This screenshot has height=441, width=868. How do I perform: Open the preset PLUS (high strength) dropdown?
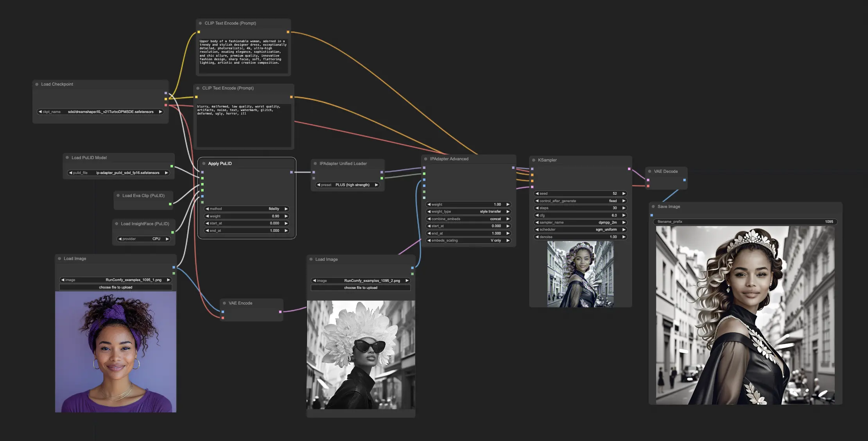click(x=348, y=185)
